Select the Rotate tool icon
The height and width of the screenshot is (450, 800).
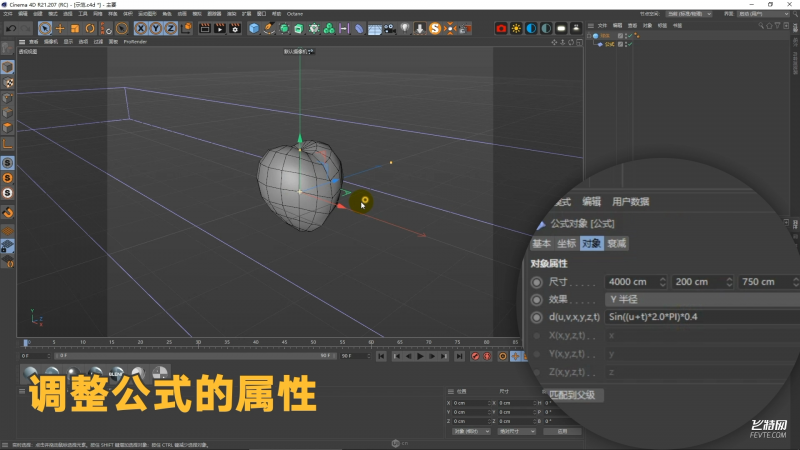click(90, 29)
